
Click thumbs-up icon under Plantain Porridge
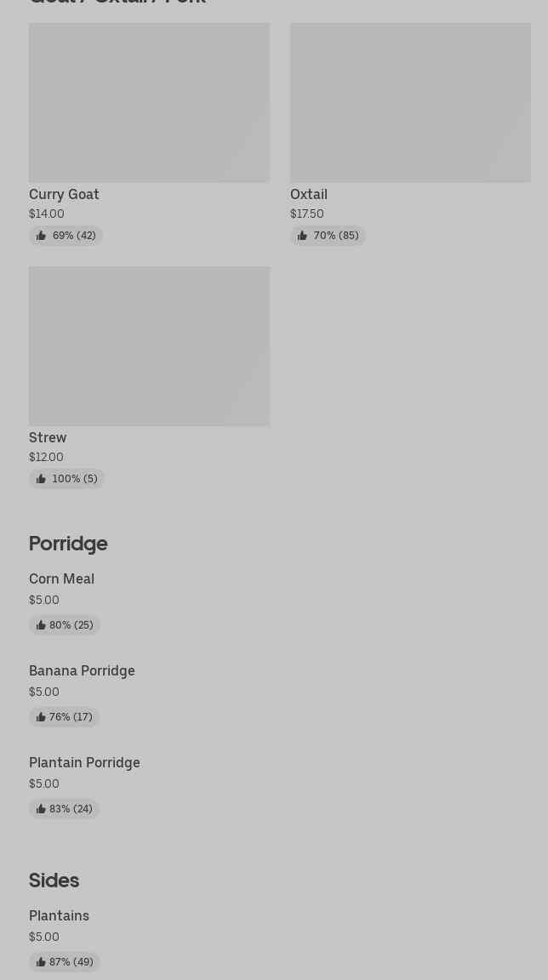41,809
